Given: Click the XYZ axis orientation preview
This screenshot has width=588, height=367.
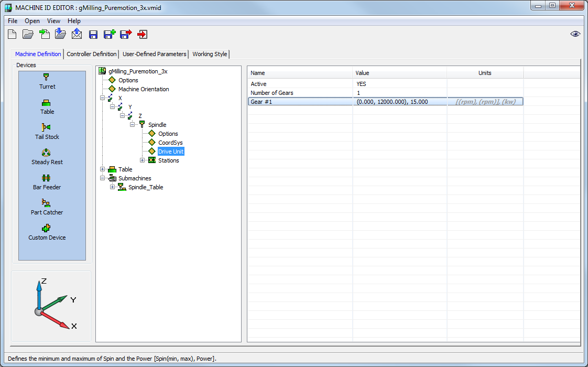Looking at the screenshot, I should [x=51, y=306].
